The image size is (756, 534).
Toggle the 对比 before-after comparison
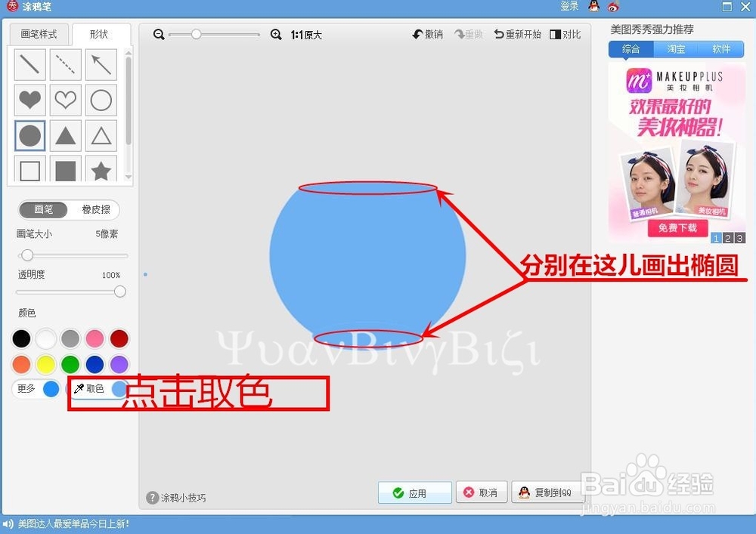point(565,34)
